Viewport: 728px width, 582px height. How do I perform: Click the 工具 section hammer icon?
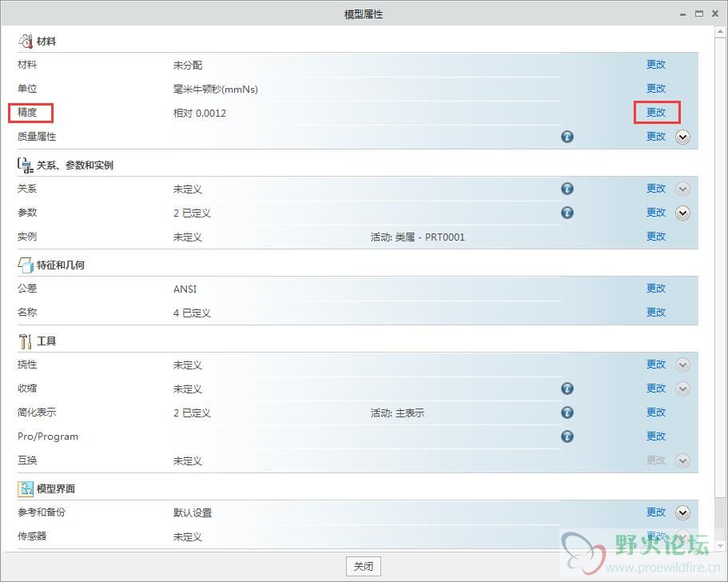click(25, 341)
